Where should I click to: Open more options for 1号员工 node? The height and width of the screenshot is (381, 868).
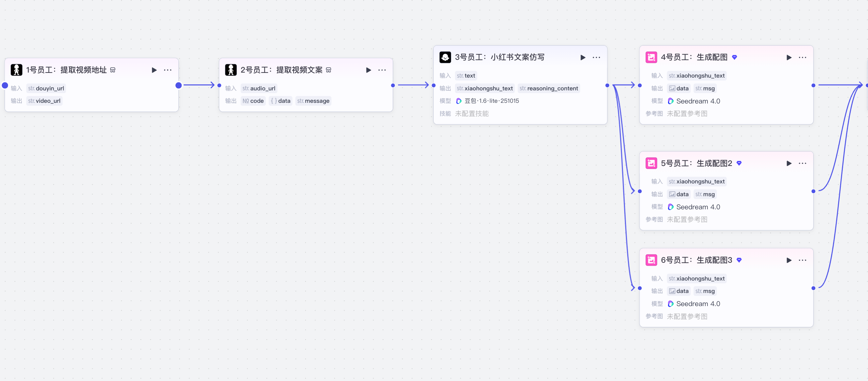point(168,70)
